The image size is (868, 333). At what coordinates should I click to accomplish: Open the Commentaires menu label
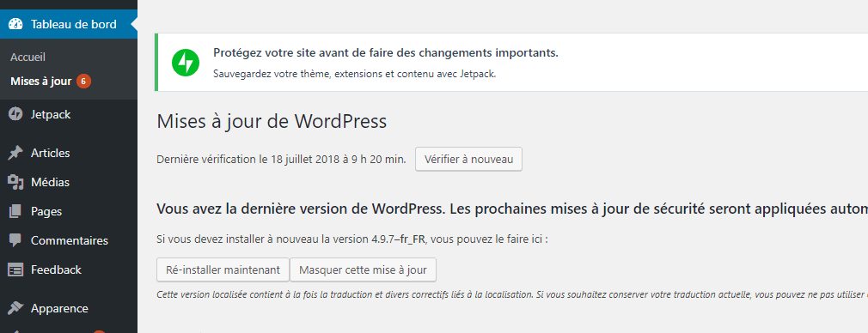pyautogui.click(x=70, y=240)
